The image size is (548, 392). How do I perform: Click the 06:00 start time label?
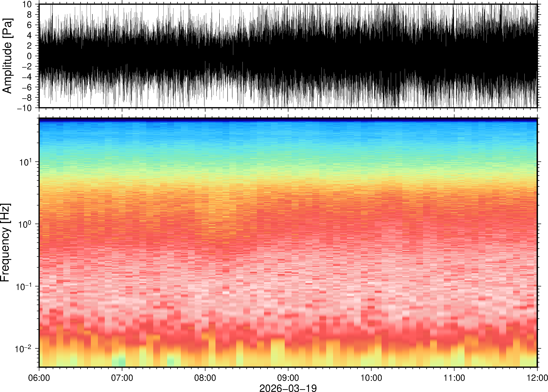[39, 378]
